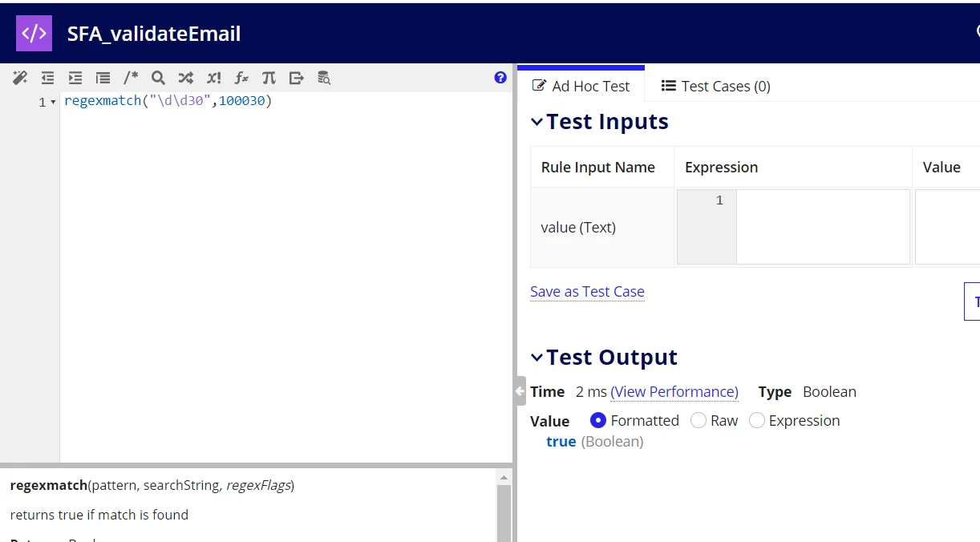
Task: Open the Test Cases (0) tab
Action: click(715, 86)
